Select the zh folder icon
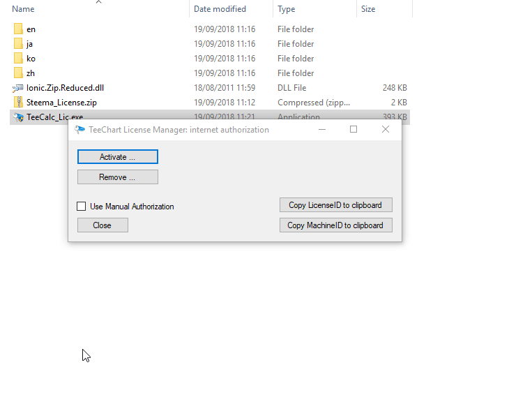The height and width of the screenshot is (418, 532). tap(18, 73)
